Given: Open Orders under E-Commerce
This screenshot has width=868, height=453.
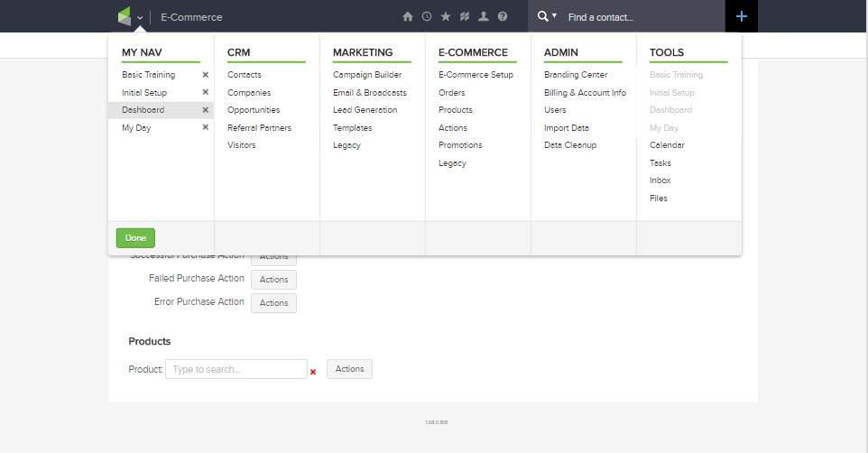Looking at the screenshot, I should point(452,92).
